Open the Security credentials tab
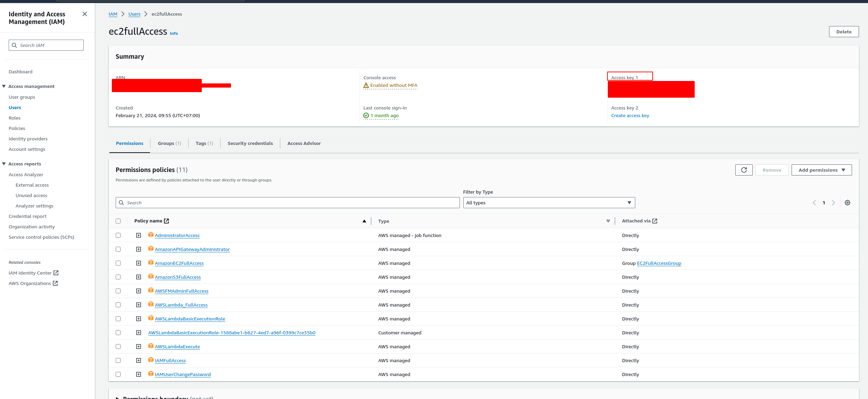 coord(250,143)
